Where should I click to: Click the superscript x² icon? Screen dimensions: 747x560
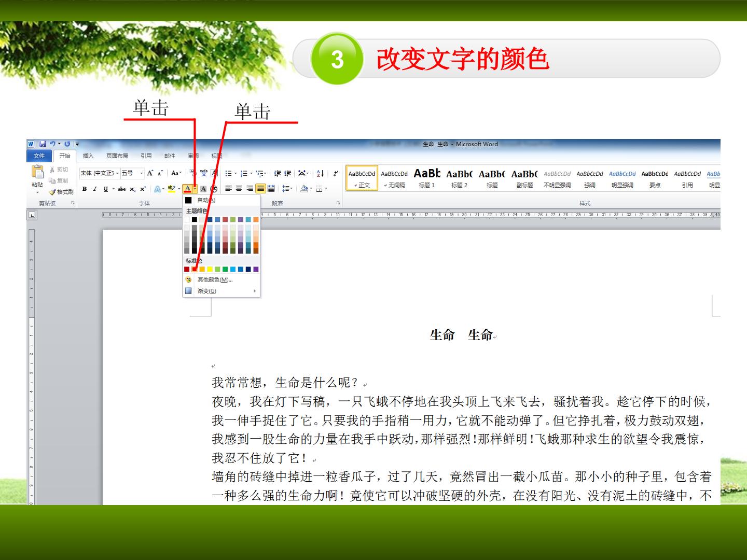tap(143, 189)
